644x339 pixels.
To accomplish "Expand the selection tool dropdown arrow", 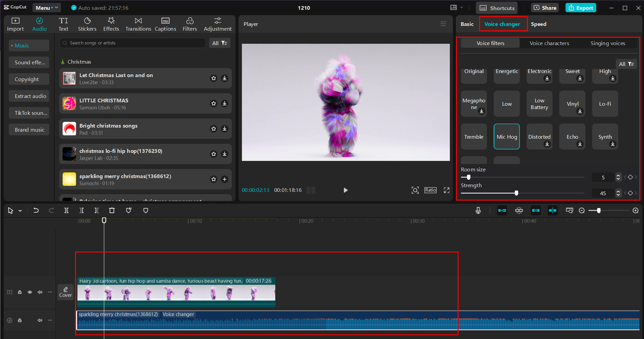I will coord(20,211).
